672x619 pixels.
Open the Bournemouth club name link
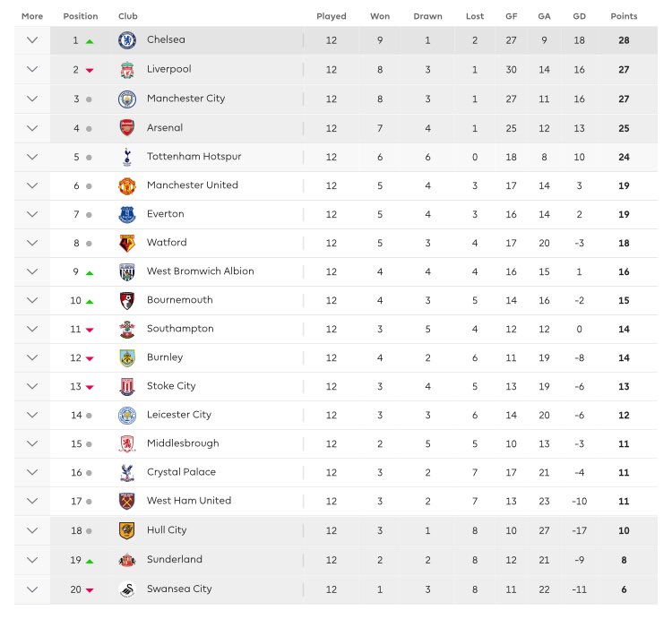[x=179, y=300]
